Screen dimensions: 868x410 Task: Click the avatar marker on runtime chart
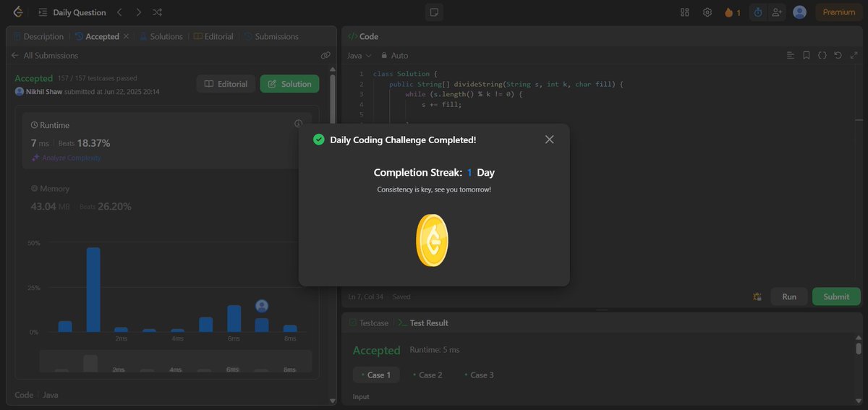click(262, 306)
